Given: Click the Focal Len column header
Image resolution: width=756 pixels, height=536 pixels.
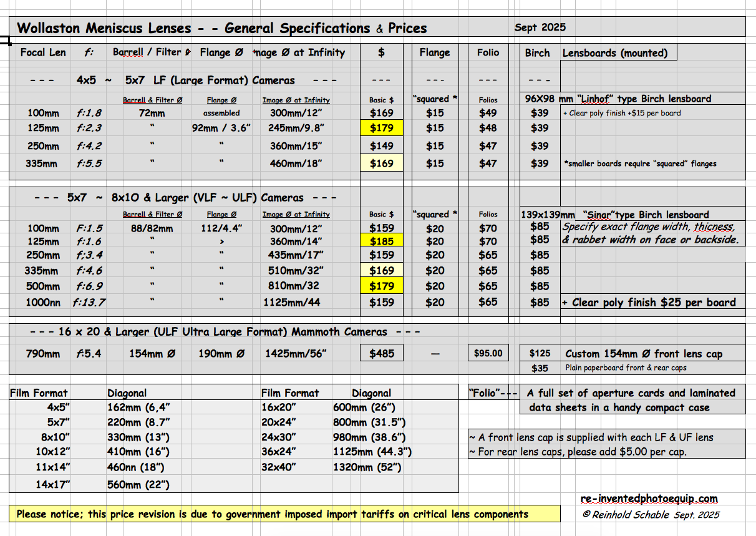Looking at the screenshot, I should (43, 52).
